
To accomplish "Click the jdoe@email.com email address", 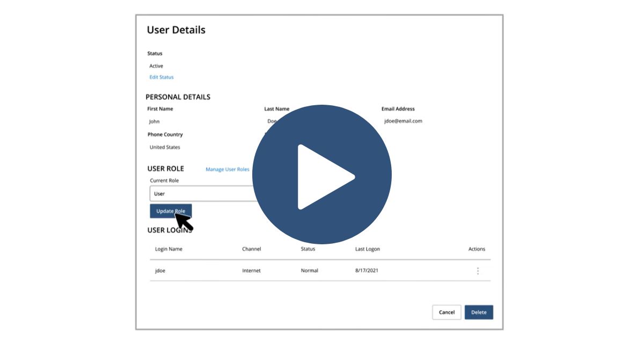I will [403, 121].
